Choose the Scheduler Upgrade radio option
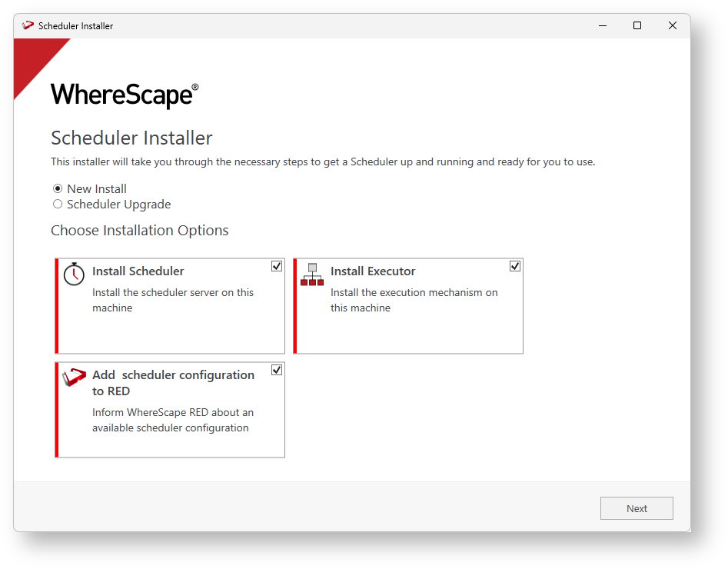This screenshot has height=569, width=728. click(x=58, y=205)
